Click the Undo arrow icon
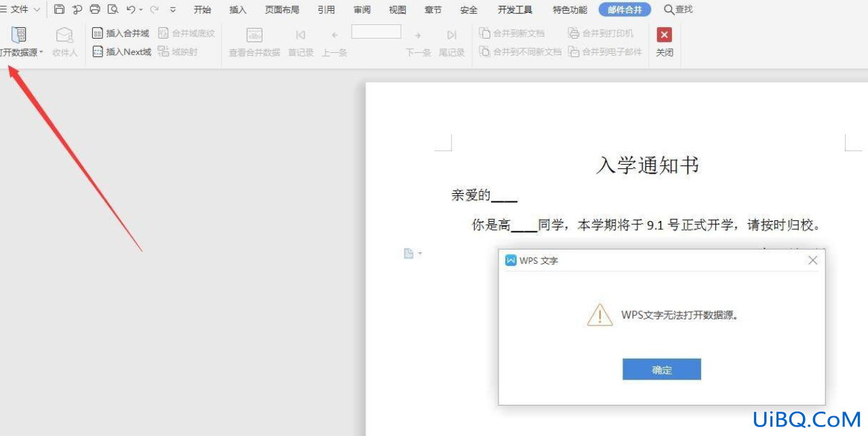The height and width of the screenshot is (436, 868). pos(130,9)
